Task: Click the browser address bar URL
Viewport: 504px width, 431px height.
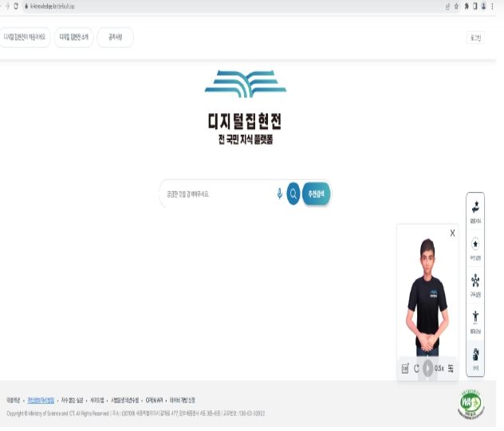Action: (x=52, y=6)
